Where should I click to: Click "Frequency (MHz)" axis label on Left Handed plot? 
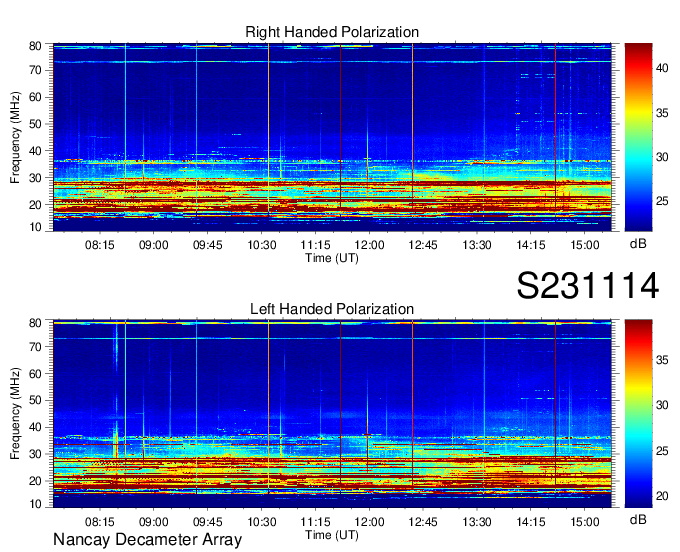(15, 414)
